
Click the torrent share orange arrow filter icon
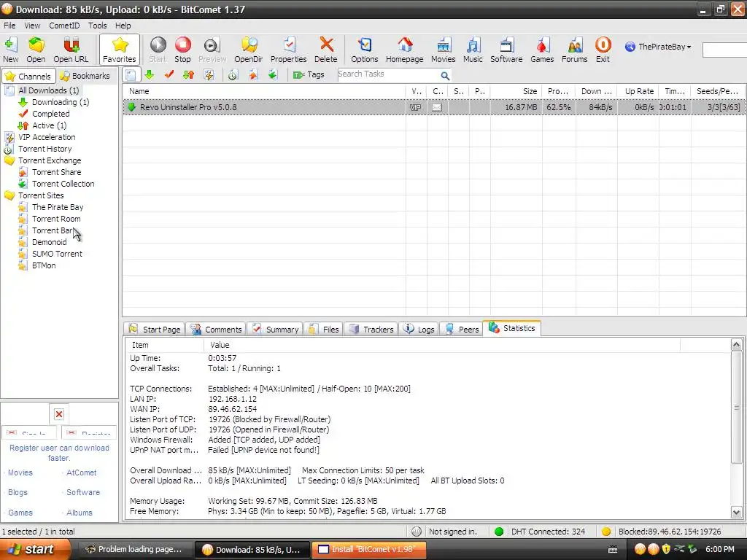coord(252,75)
